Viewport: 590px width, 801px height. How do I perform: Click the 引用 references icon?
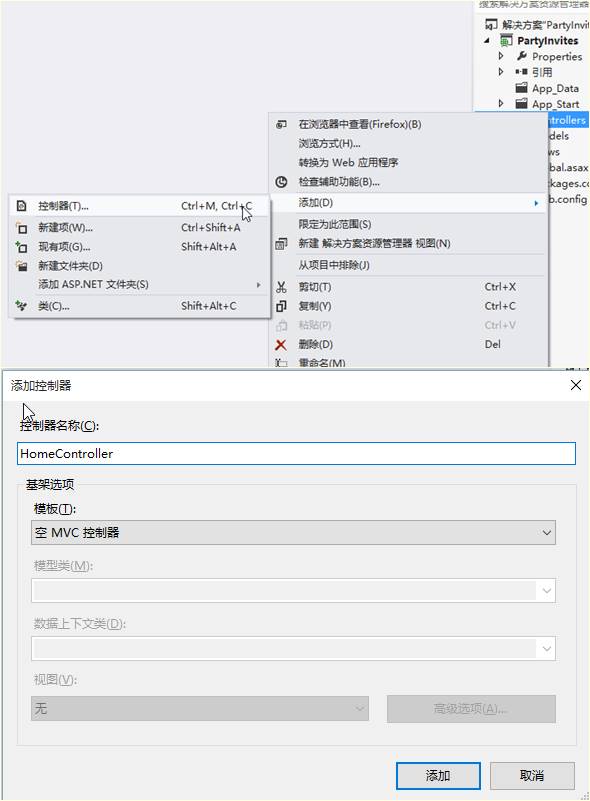(522, 72)
